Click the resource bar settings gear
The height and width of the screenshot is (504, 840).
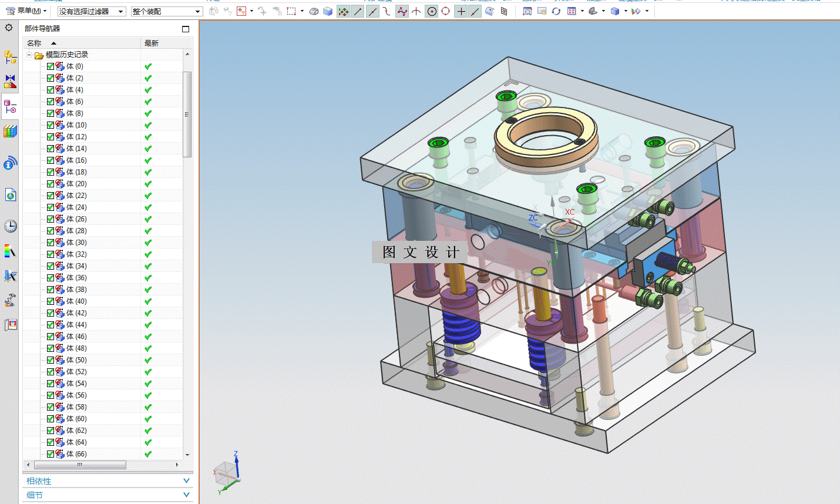pyautogui.click(x=9, y=28)
